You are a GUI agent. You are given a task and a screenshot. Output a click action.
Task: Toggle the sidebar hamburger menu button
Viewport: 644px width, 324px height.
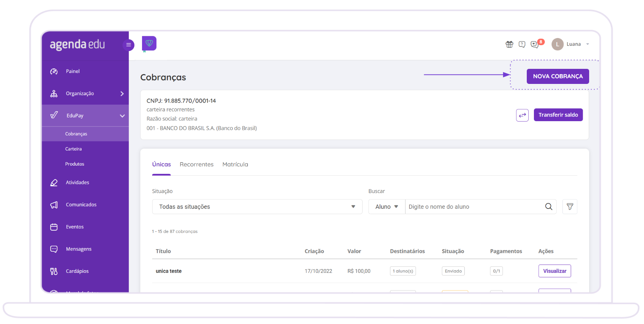[128, 45]
